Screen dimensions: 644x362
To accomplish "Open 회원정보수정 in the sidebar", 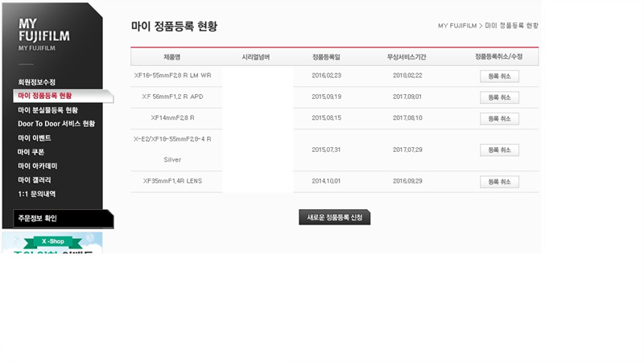I will pos(37,82).
